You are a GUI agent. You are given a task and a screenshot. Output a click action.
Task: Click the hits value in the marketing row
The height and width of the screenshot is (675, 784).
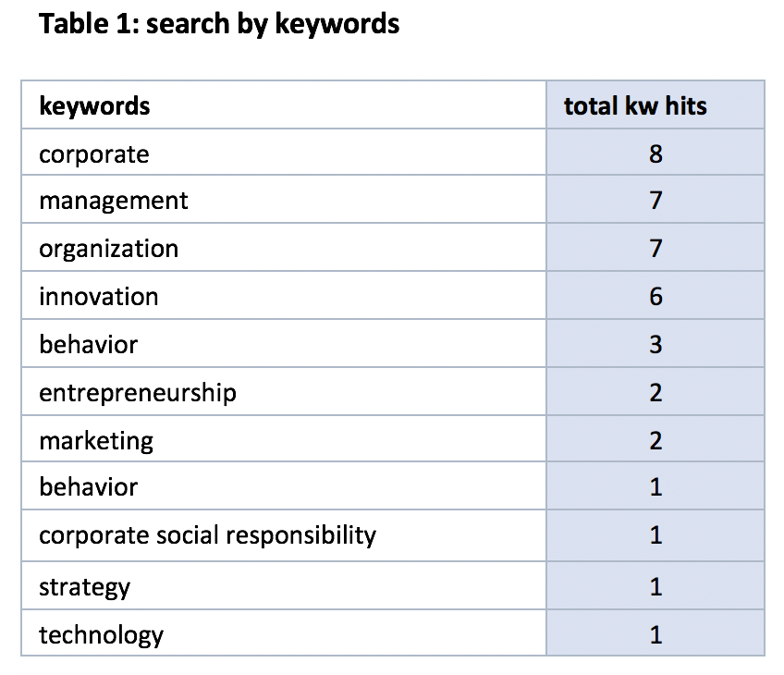(655, 441)
